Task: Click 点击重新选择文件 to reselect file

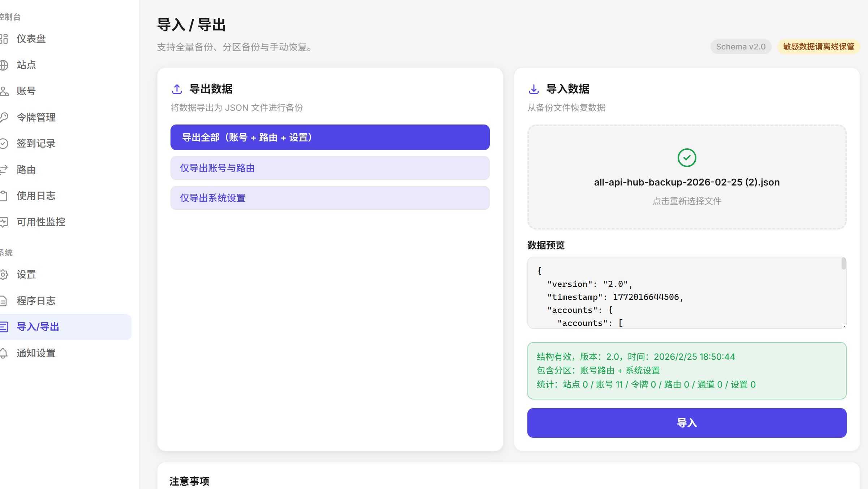Action: click(687, 201)
